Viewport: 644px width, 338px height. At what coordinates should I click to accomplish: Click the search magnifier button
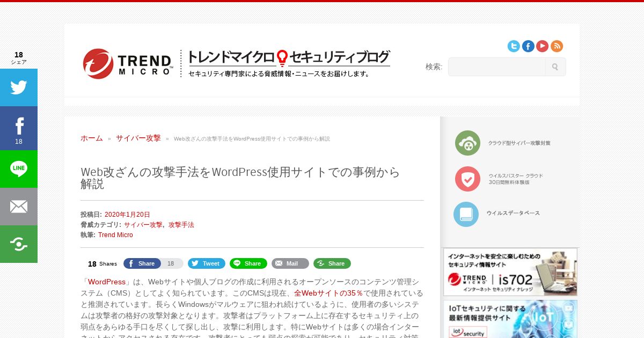coord(555,67)
